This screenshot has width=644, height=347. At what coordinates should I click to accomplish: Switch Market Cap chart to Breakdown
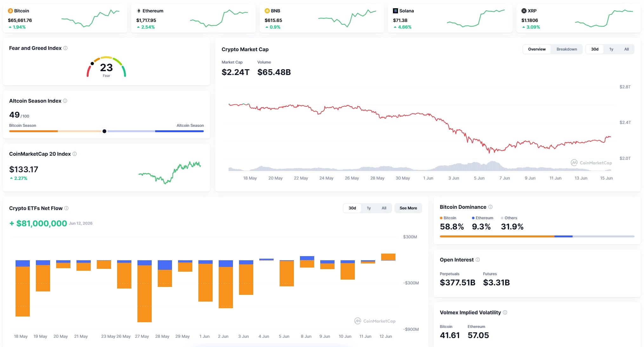[x=567, y=49]
